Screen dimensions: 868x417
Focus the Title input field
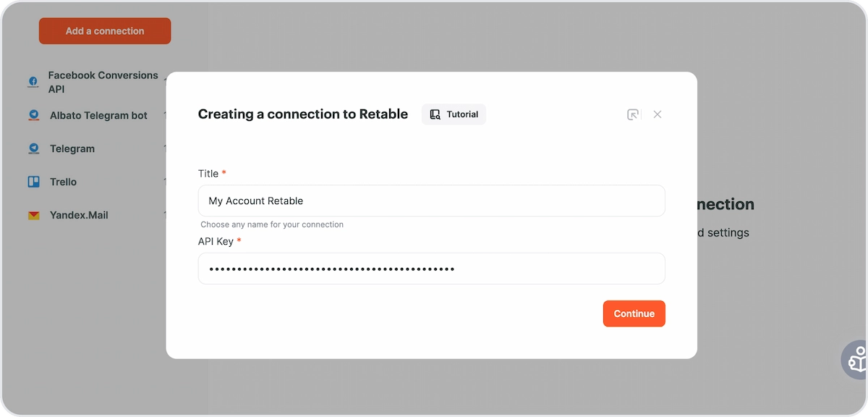click(431, 201)
